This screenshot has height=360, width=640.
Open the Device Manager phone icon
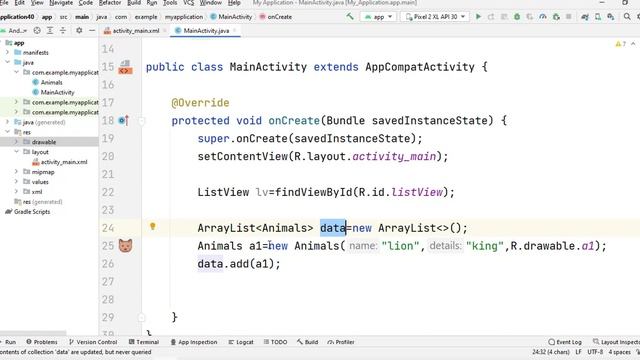[x=598, y=17]
